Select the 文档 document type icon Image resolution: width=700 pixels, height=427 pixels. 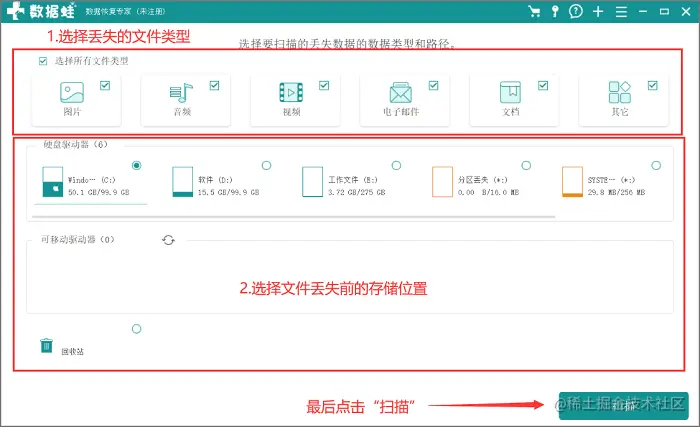click(x=510, y=92)
